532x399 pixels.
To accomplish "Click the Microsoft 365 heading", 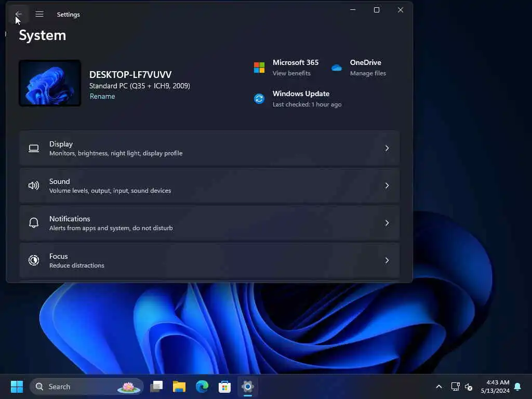I will pos(296,62).
